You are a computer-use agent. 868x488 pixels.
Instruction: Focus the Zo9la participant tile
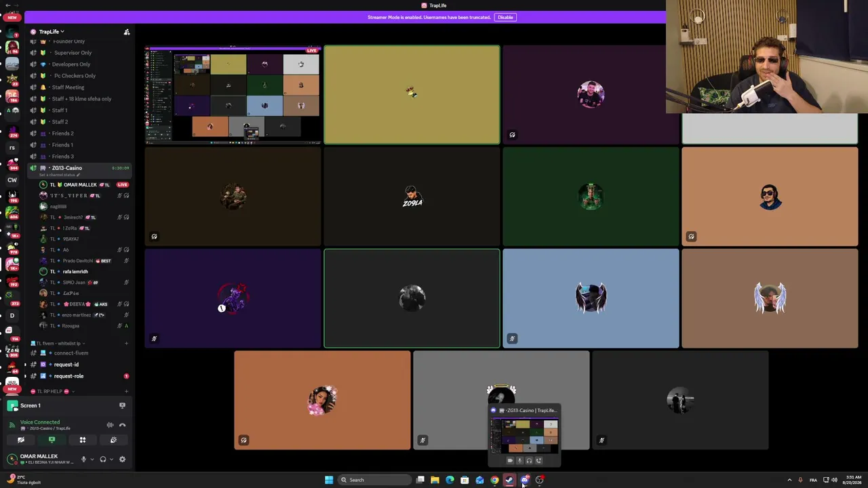click(x=412, y=197)
